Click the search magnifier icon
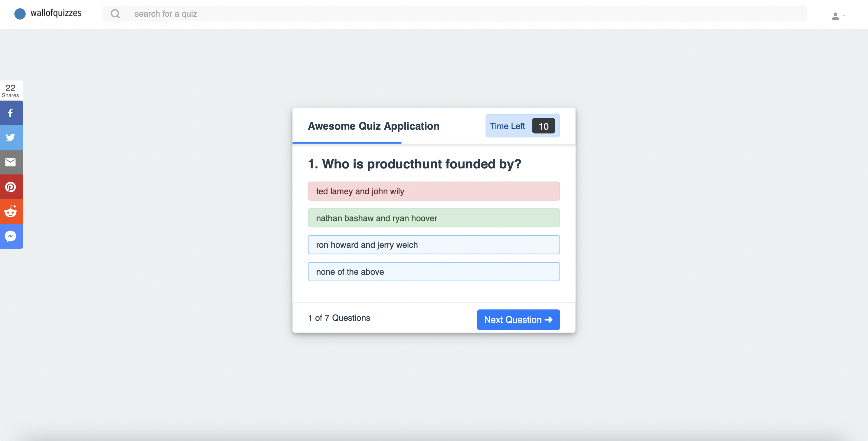Screen dimensions: 868x441 coord(115,14)
